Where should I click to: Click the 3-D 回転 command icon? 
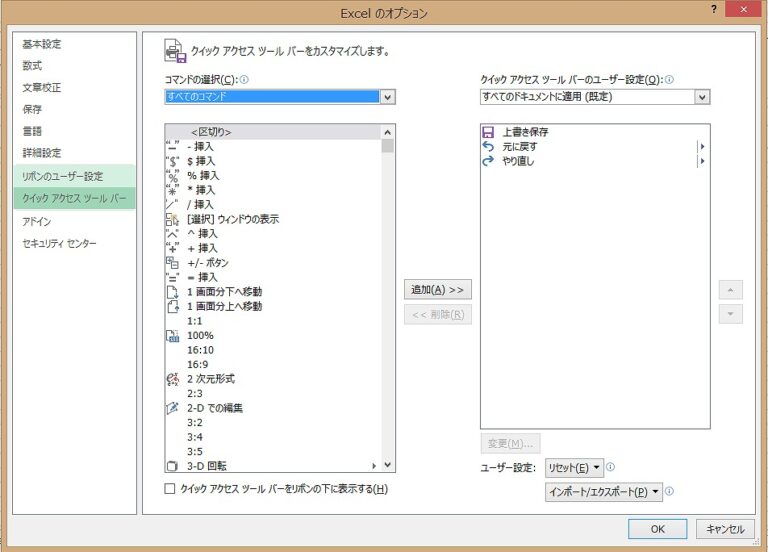click(172, 466)
